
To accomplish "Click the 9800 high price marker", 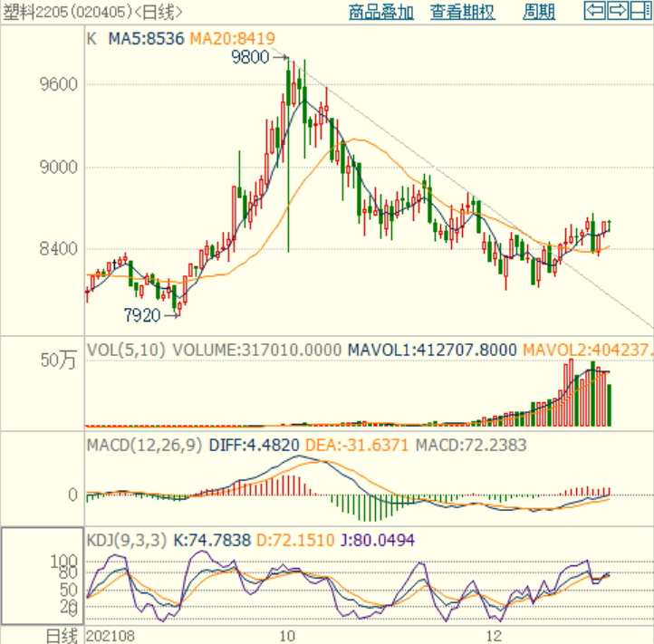I will [x=250, y=57].
